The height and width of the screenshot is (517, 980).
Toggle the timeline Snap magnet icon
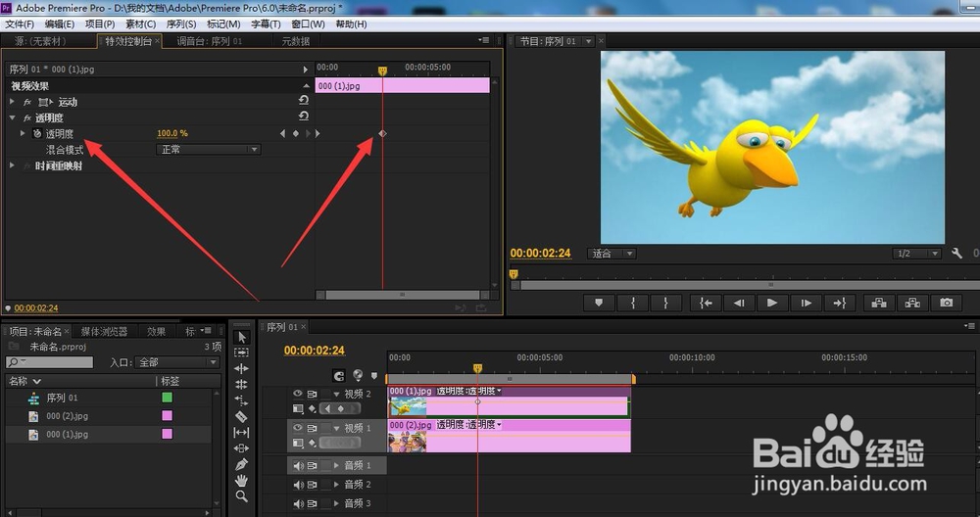pyautogui.click(x=339, y=375)
